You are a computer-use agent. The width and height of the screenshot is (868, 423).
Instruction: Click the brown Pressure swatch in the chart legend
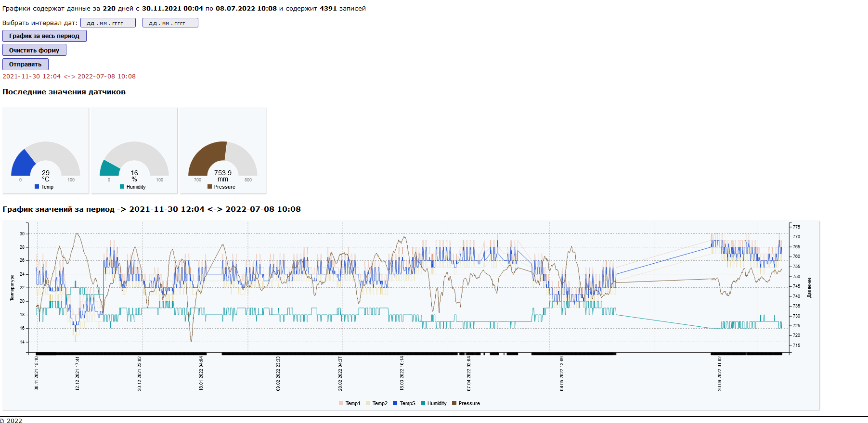454,403
